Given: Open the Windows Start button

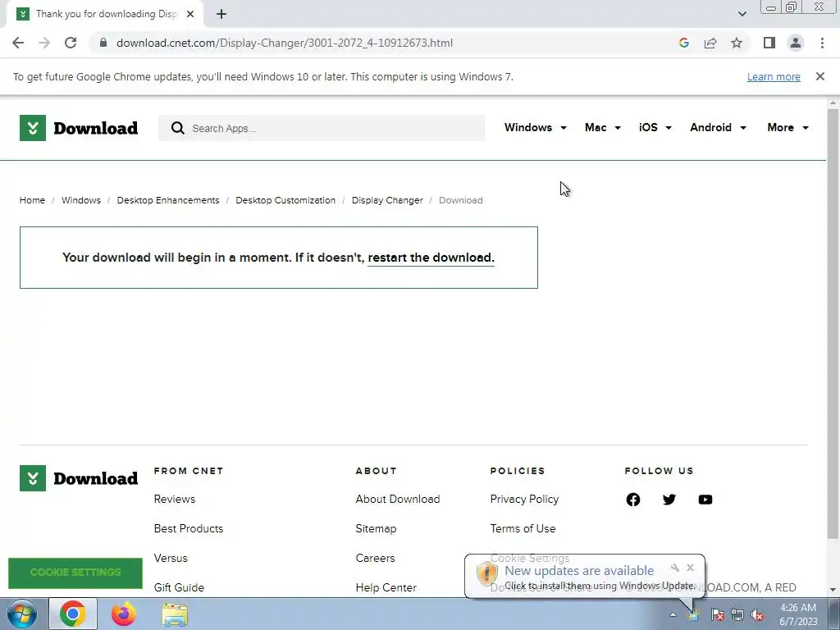Looking at the screenshot, I should click(22, 614).
